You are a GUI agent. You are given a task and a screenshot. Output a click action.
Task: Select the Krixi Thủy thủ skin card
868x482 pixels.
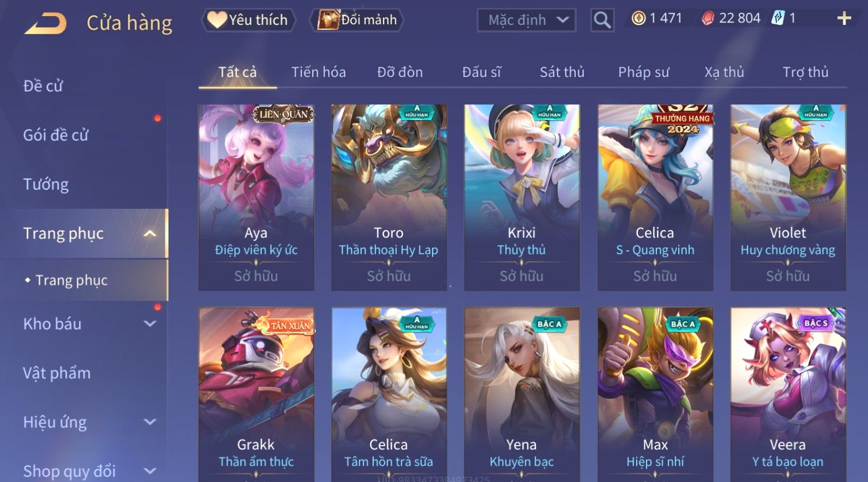pyautogui.click(x=521, y=197)
